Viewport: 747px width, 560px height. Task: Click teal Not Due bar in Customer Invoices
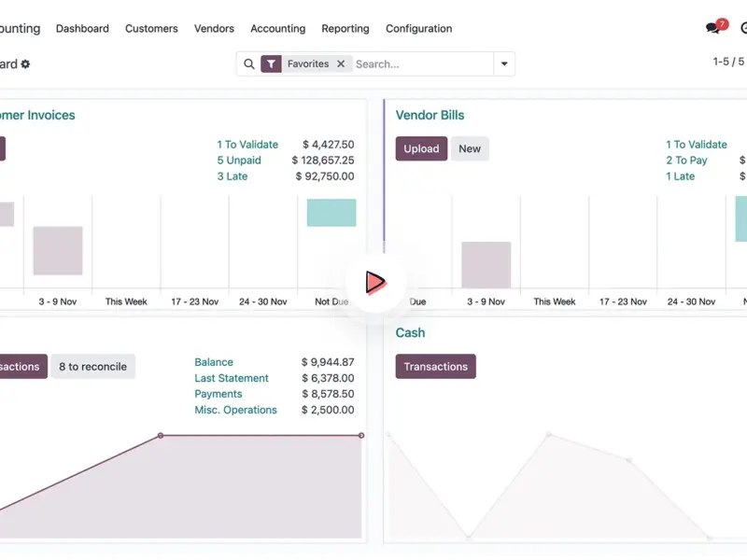click(331, 213)
